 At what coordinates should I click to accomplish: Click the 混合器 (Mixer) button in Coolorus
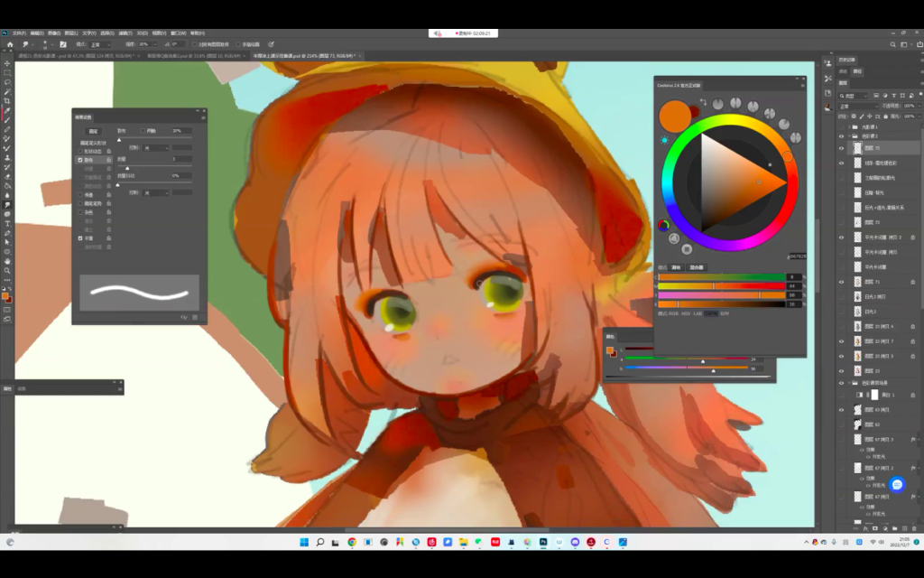(697, 267)
